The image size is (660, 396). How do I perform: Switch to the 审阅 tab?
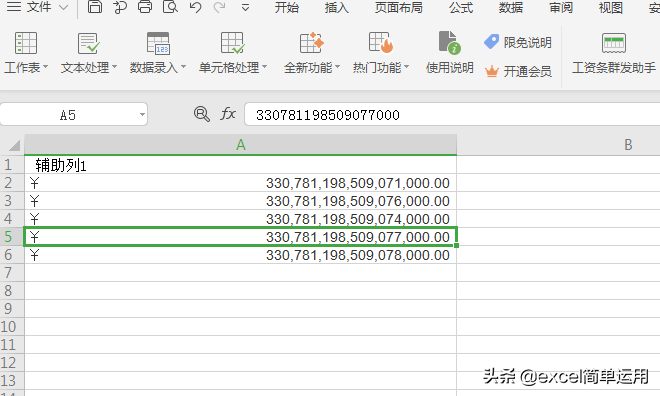(x=561, y=7)
